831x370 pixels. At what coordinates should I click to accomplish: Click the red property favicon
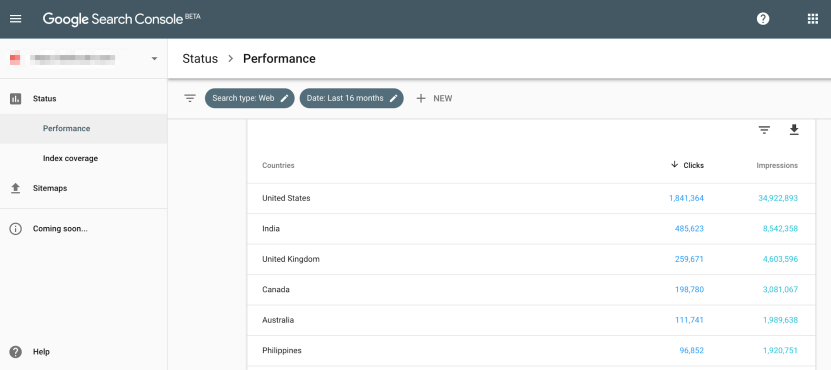15,58
